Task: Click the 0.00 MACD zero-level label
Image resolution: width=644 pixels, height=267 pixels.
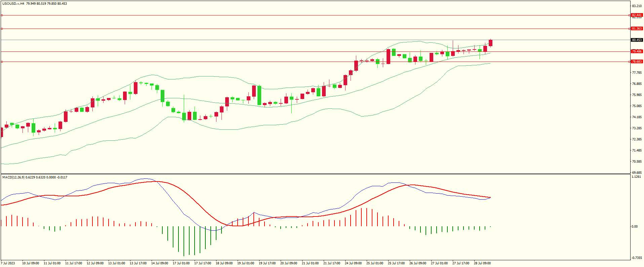Action: click(634, 227)
